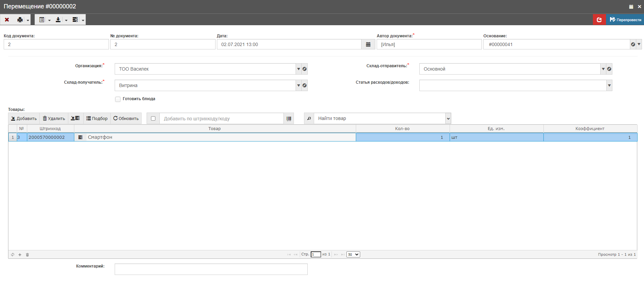Enable the Готовить блюда checkbox
Viewport: 644px width, 285px height.
(118, 99)
